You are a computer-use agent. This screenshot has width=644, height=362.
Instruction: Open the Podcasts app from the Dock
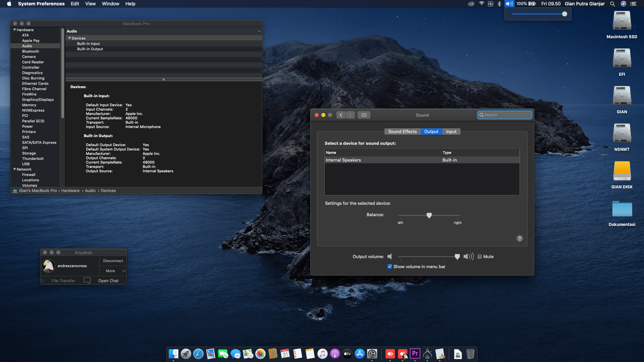(335, 354)
